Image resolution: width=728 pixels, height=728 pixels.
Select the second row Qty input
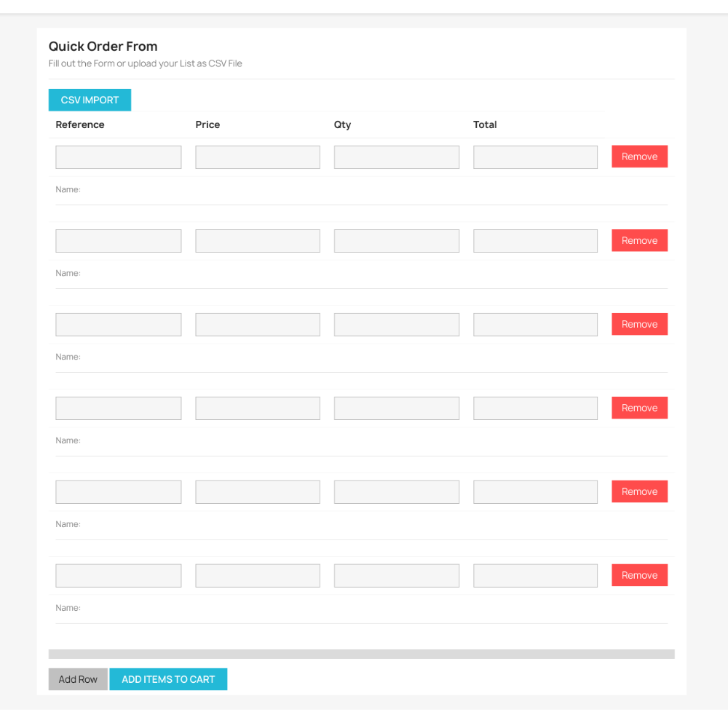397,241
